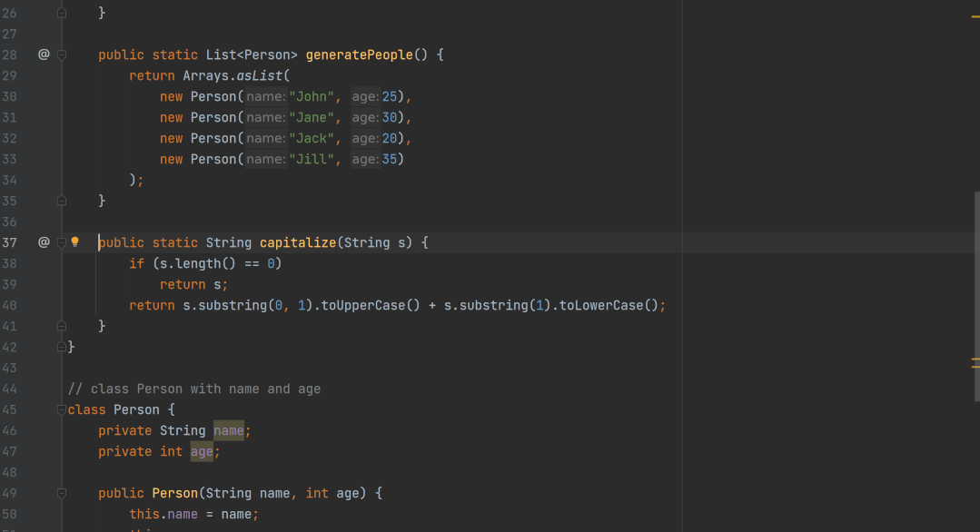
Task: Click the capitalize method name
Action: point(298,243)
